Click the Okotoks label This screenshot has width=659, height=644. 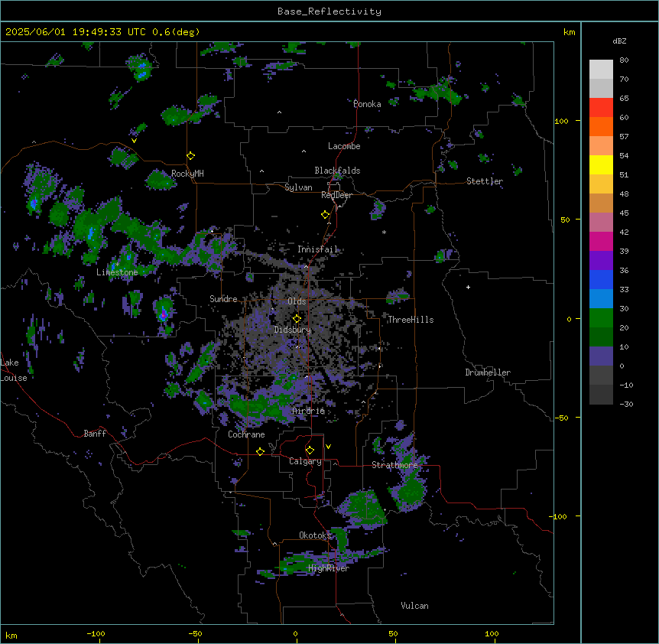click(x=315, y=535)
